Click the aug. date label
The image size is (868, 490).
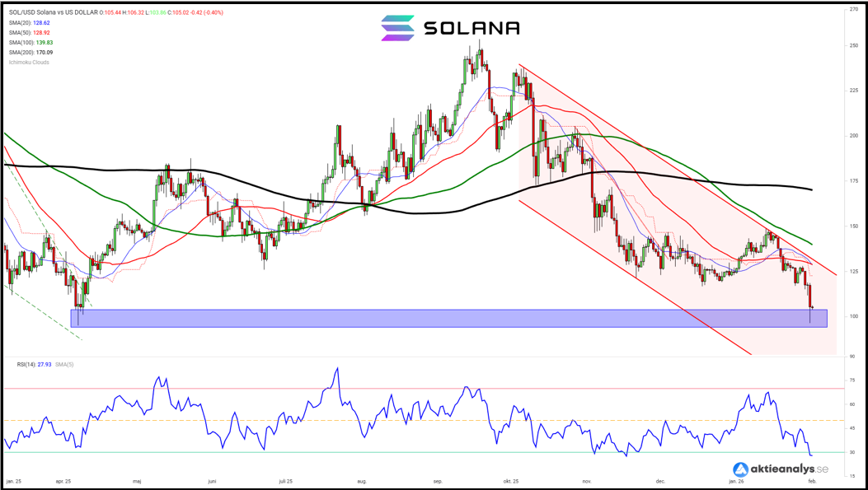coord(362,481)
